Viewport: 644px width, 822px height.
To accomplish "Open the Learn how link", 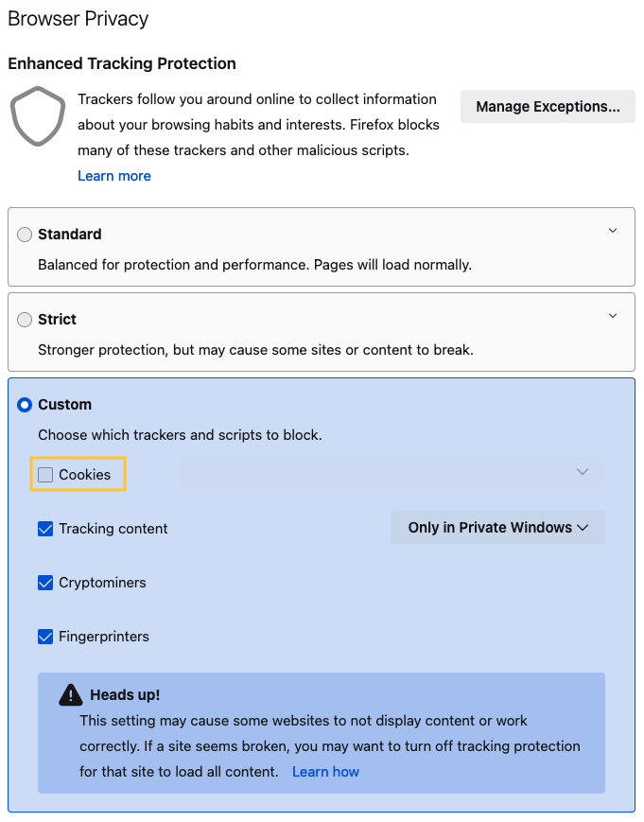I will pos(325,772).
